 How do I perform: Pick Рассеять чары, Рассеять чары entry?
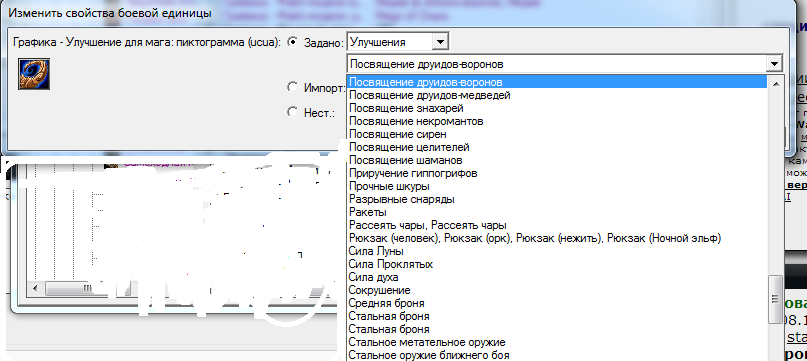557,226
